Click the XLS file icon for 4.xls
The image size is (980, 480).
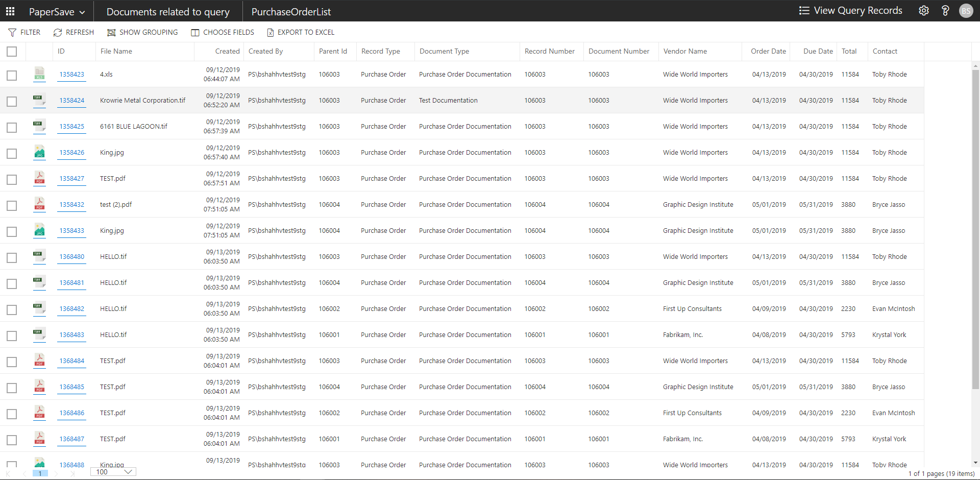coord(39,74)
